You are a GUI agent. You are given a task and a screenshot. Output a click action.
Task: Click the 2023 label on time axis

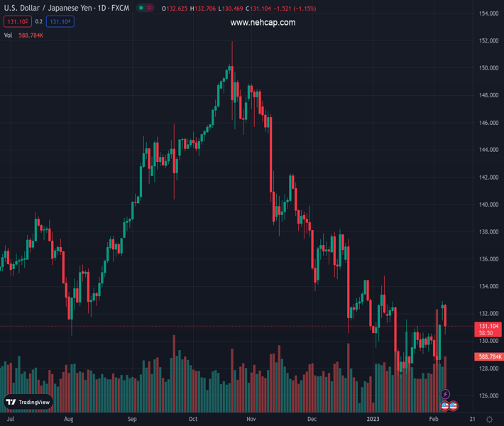click(373, 420)
